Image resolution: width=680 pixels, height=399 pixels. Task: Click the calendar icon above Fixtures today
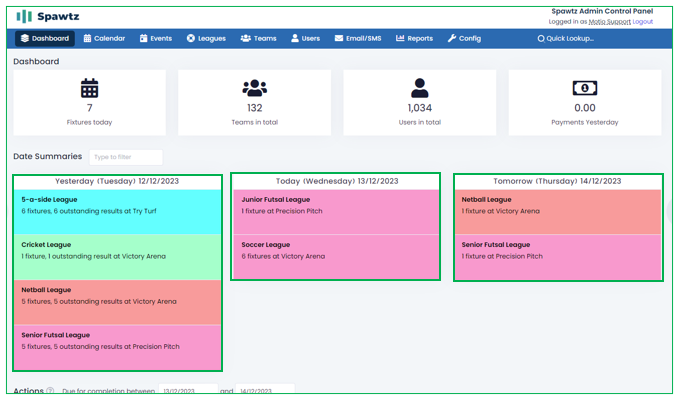(89, 88)
